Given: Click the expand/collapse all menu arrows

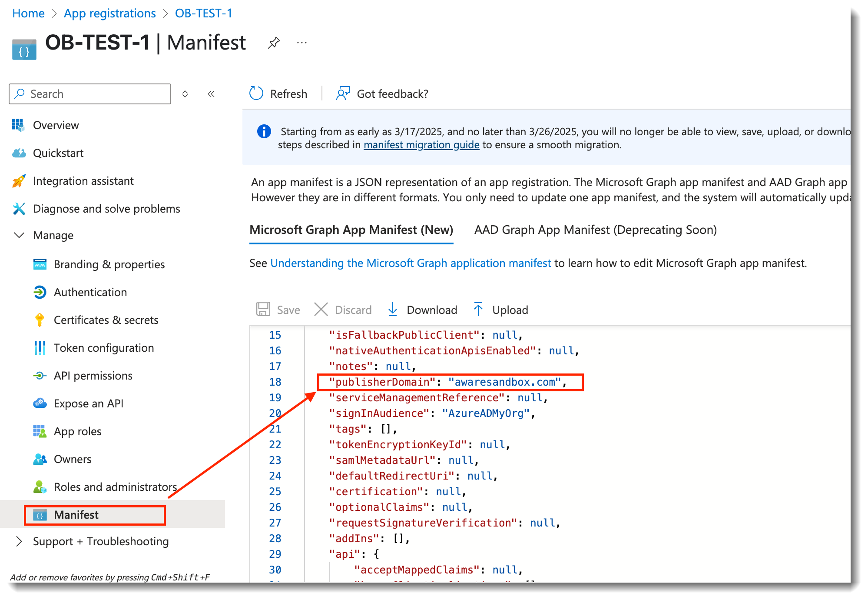Looking at the screenshot, I should tap(185, 94).
